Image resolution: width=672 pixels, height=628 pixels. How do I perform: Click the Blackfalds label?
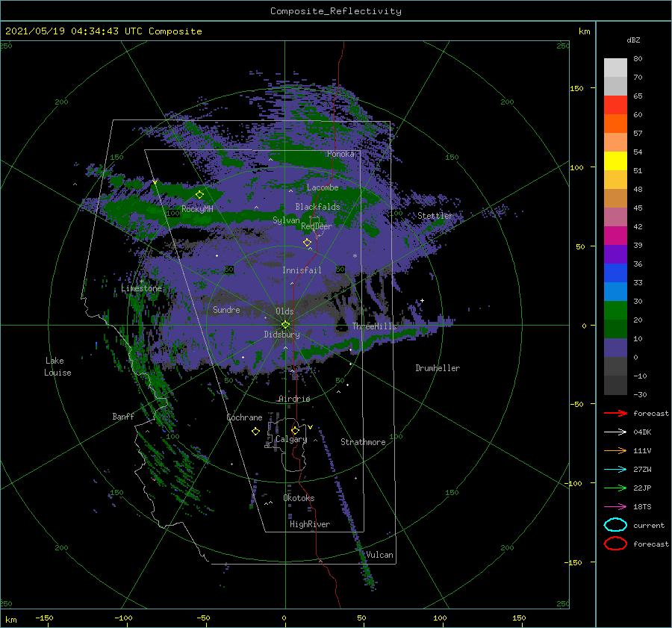[x=317, y=207]
